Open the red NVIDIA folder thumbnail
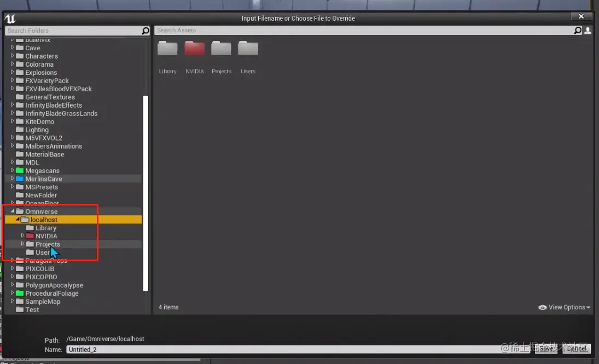Viewport: 599px width, 364px height. (x=194, y=49)
